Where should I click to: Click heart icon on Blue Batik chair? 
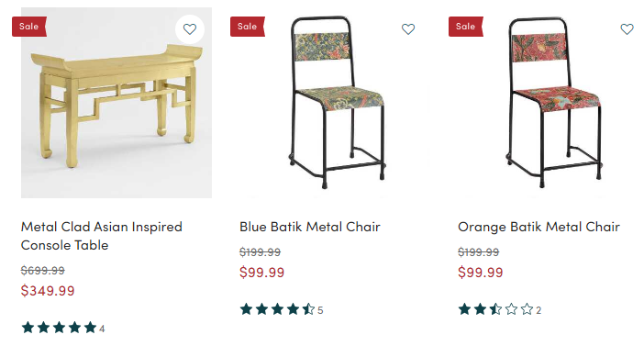tap(408, 29)
